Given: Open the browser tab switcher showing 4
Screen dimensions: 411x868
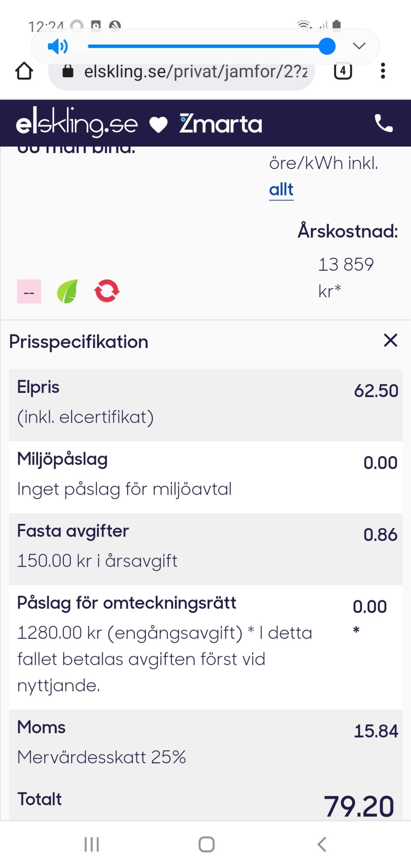Looking at the screenshot, I should 343,71.
